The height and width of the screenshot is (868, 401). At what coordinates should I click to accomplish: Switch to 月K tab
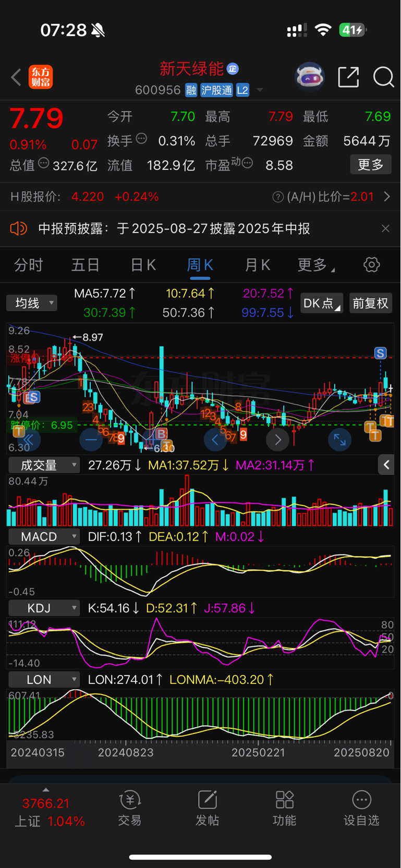(258, 265)
